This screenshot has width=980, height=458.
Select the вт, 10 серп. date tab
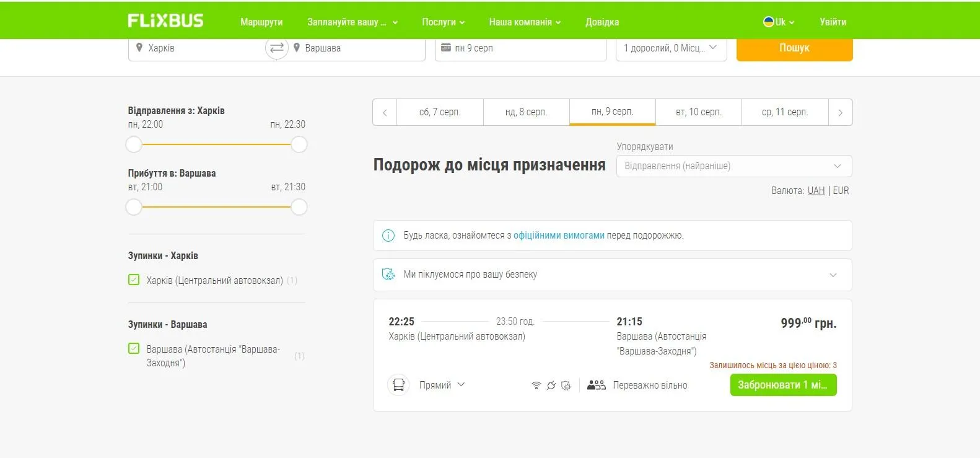698,112
